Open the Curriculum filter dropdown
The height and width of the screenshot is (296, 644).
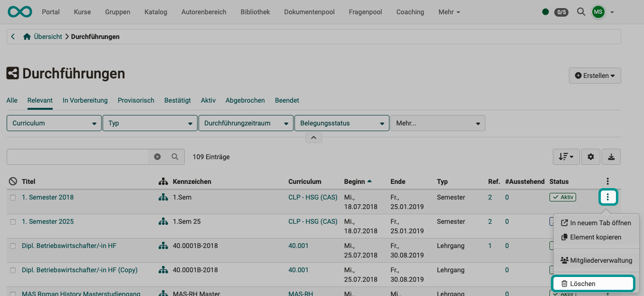pos(54,123)
